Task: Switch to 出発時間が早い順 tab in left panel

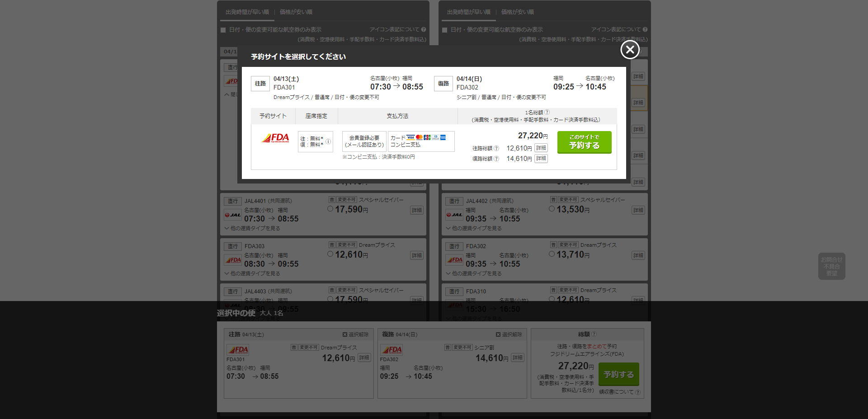Action: coord(247,12)
